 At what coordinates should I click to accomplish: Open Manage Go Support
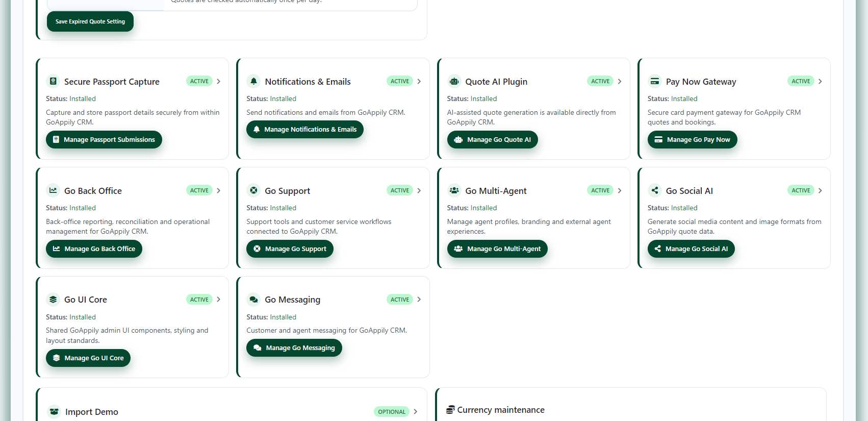(x=290, y=249)
